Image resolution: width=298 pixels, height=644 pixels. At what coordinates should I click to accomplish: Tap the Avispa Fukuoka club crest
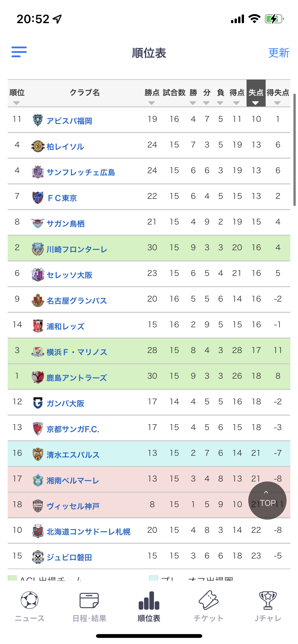(x=38, y=120)
